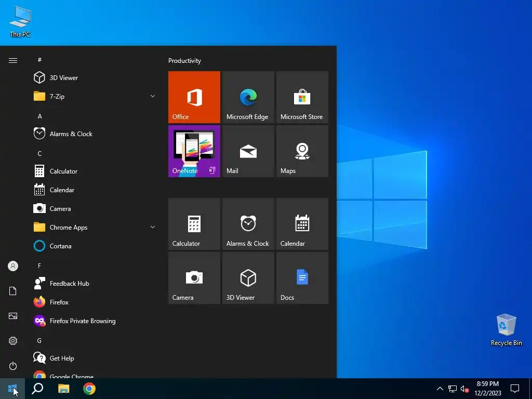Open the Microsoft Store tile
The width and height of the screenshot is (532, 399).
coord(302,97)
